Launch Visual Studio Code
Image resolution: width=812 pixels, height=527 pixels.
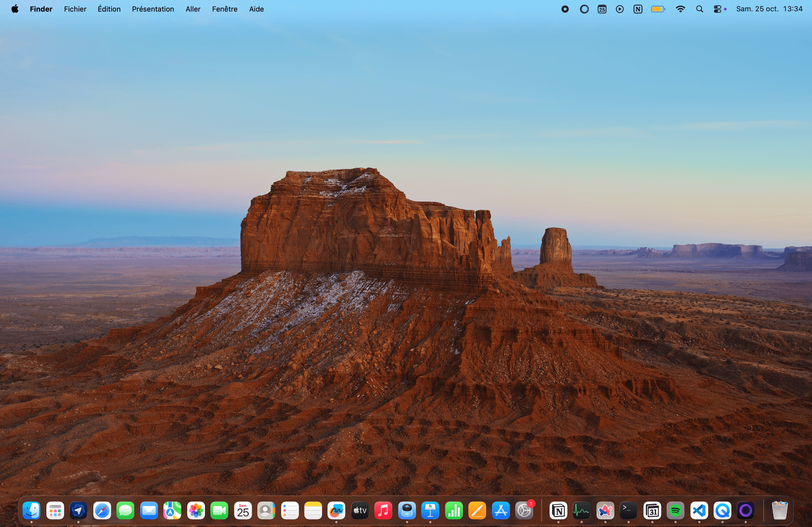(699, 511)
